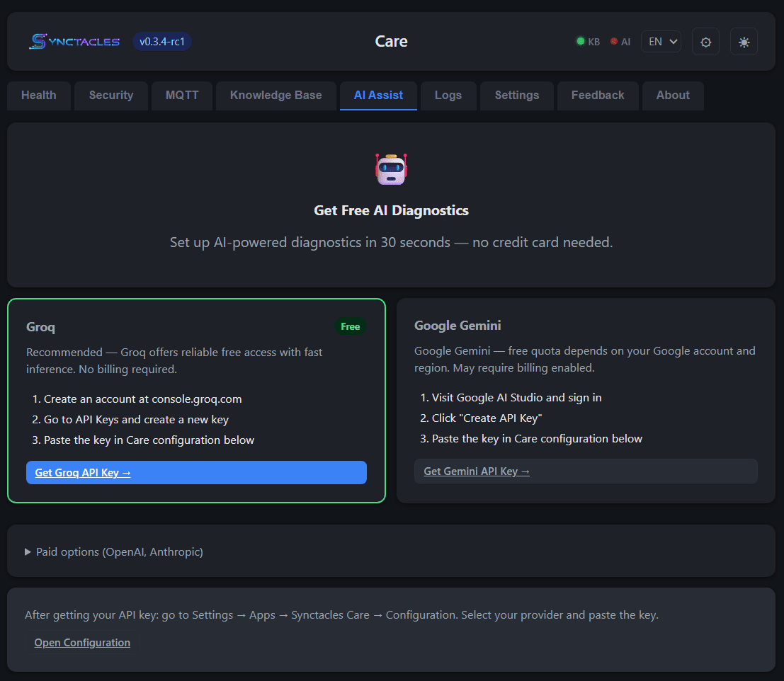Click the Synctacles logo

(x=74, y=41)
